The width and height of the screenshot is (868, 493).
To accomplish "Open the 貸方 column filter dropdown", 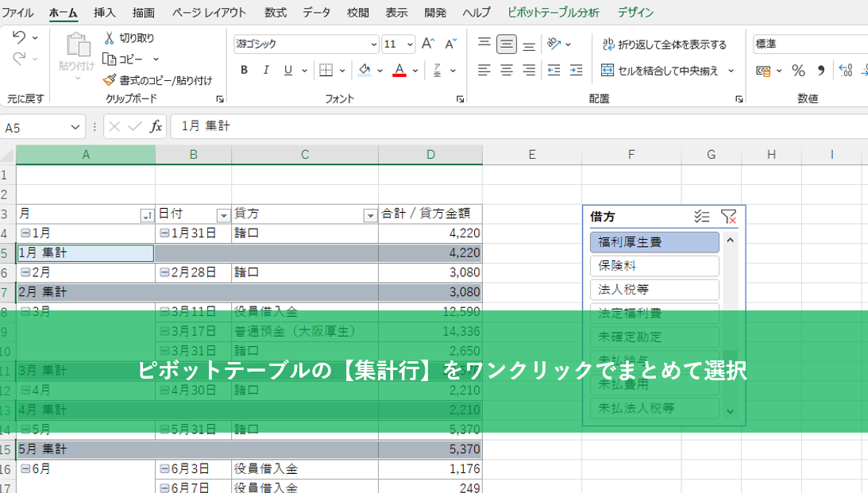I will (369, 215).
